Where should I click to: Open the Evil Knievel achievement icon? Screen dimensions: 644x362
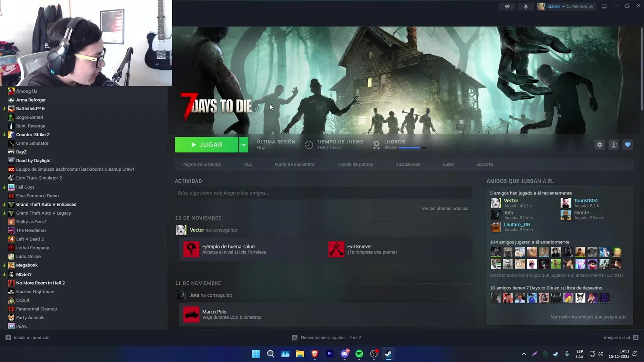click(336, 249)
